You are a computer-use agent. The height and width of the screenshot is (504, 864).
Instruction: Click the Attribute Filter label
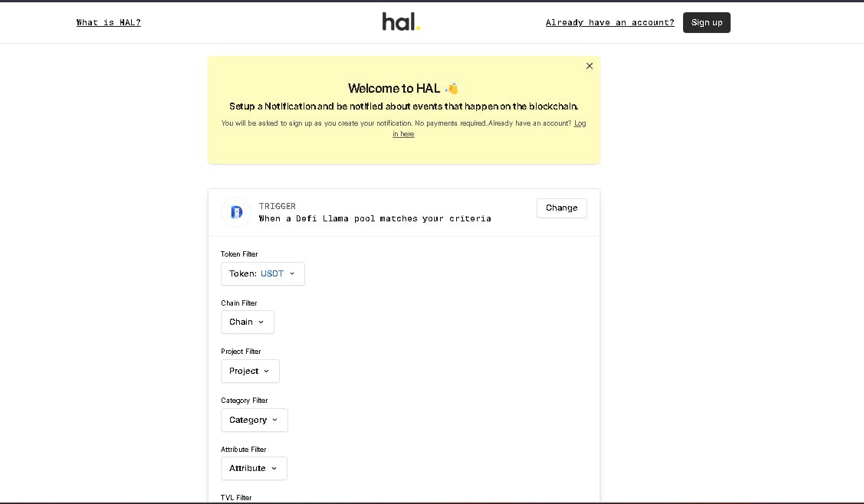[244, 450]
